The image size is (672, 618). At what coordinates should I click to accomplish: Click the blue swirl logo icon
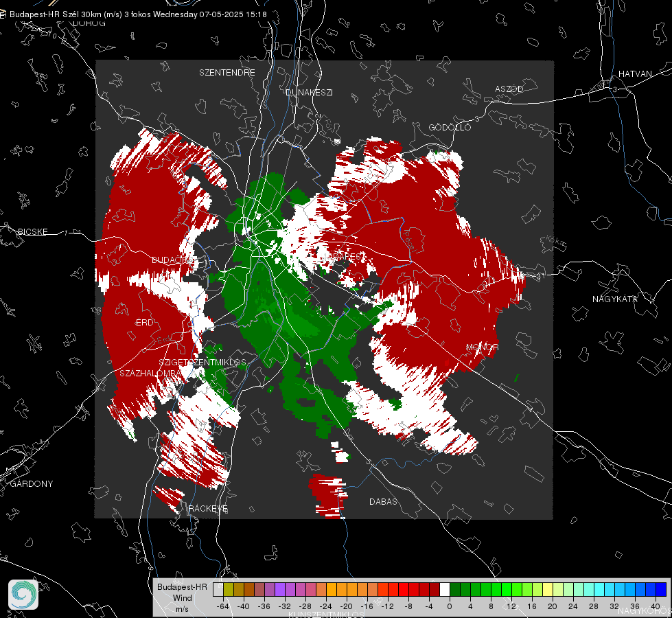click(23, 595)
